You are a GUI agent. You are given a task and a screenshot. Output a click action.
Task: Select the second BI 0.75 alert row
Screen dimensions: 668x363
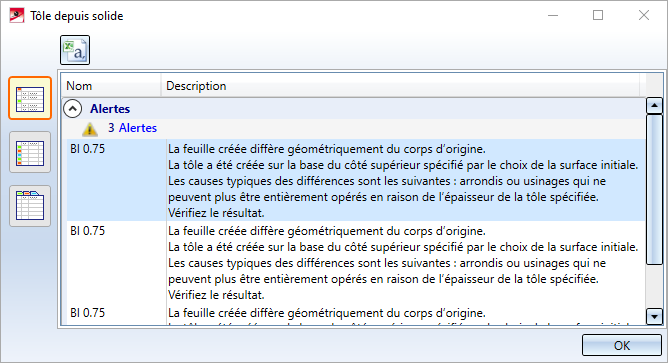(x=355, y=262)
